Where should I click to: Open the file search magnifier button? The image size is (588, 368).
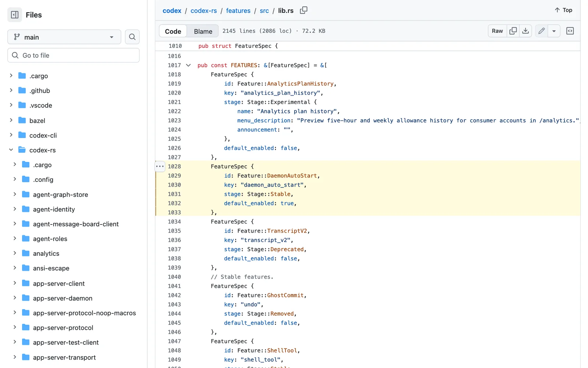coord(132,37)
